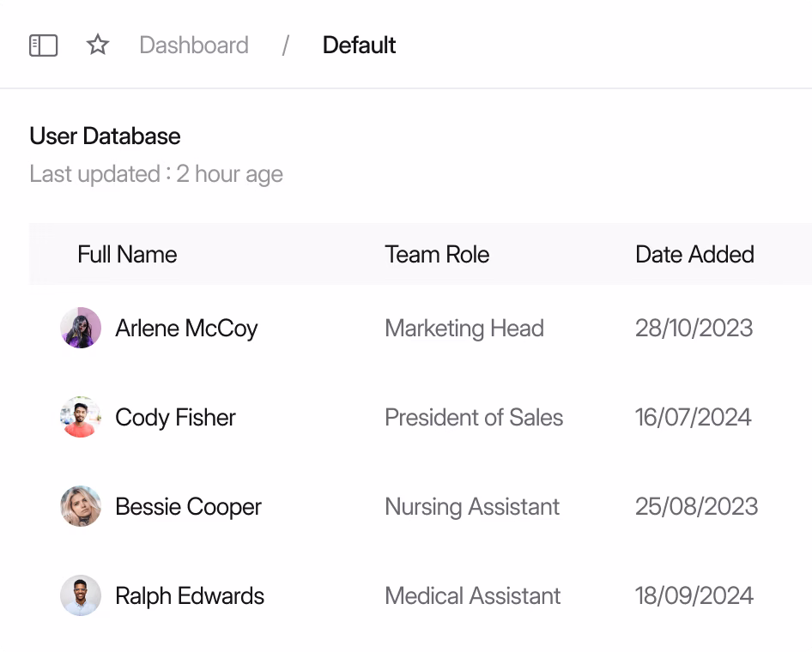812x652 pixels.
Task: Click the Marketing Head role cell
Action: click(x=464, y=329)
